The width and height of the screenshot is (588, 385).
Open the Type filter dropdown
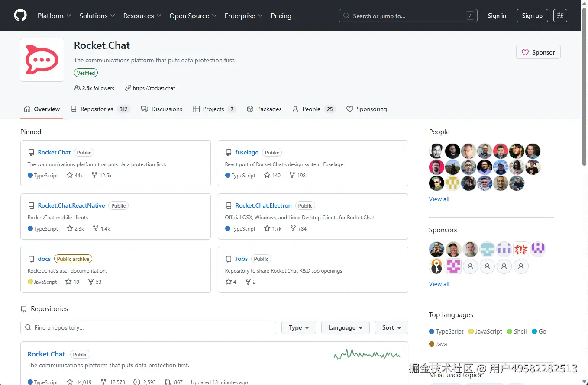(x=299, y=327)
